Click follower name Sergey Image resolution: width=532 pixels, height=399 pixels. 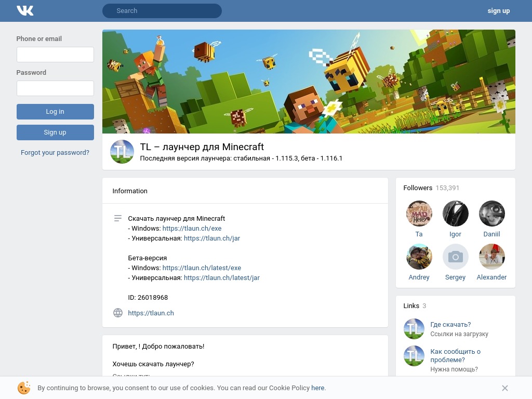pyautogui.click(x=455, y=277)
